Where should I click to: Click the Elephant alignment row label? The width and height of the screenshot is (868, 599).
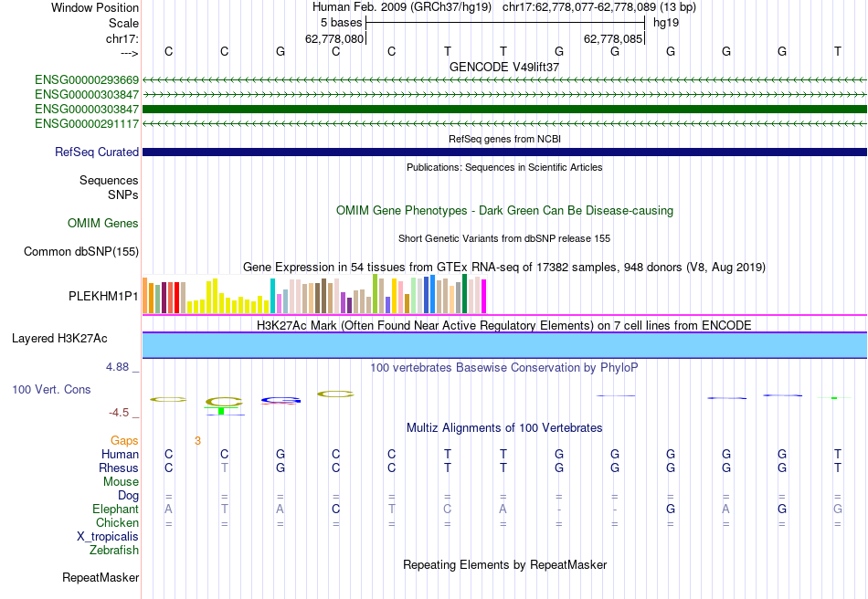115,510
